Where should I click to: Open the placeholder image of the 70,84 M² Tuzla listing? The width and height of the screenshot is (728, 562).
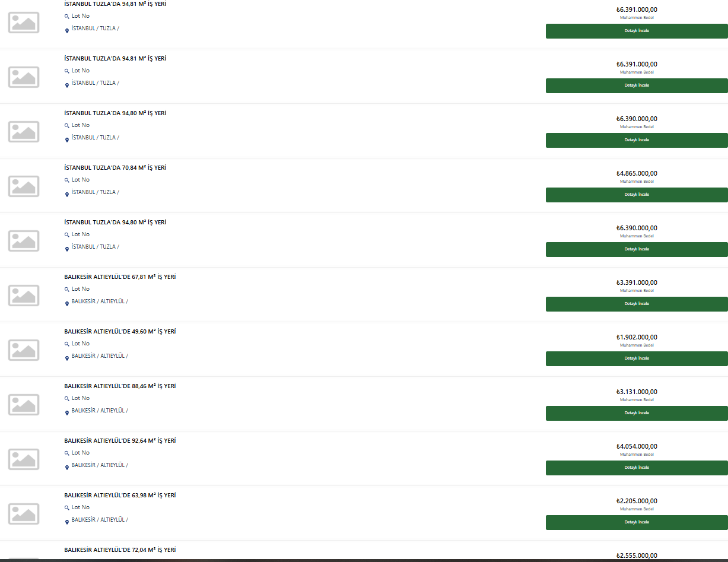pos(24,186)
